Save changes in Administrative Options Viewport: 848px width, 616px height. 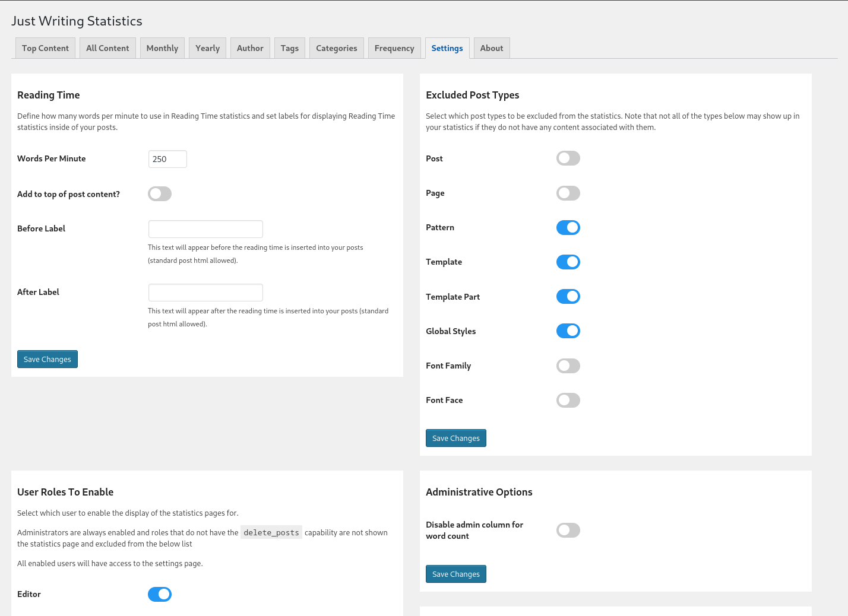tap(456, 574)
